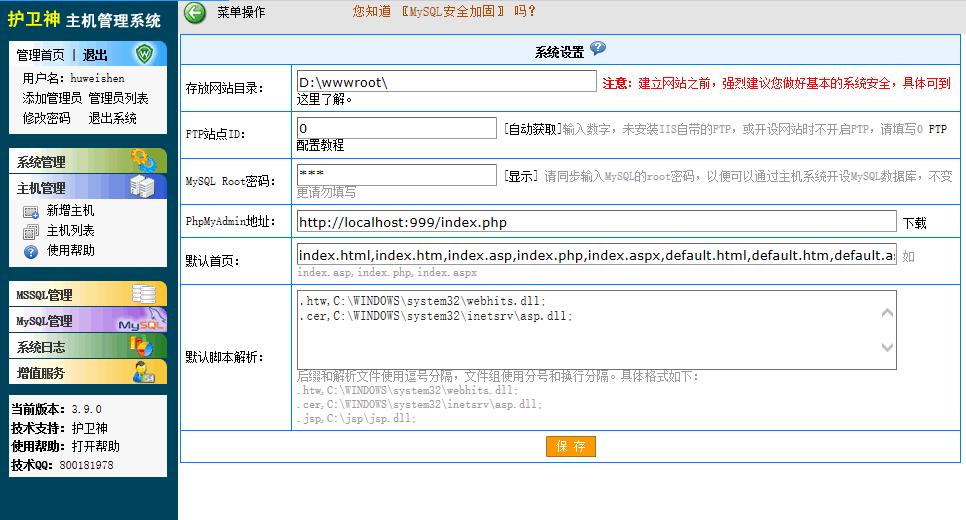Open 新增主机 in the sidebar
The image size is (966, 520).
[x=70, y=211]
